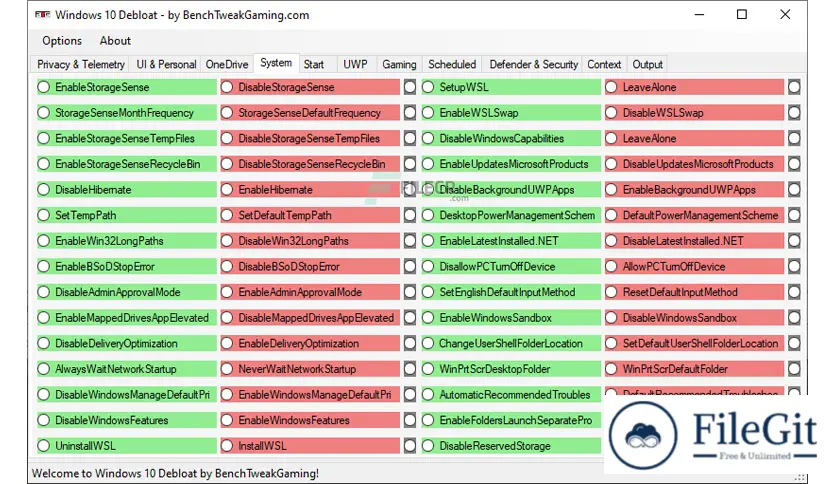Choose StorageSenseMonthFrequency option
The image size is (836, 484).
pyautogui.click(x=127, y=112)
